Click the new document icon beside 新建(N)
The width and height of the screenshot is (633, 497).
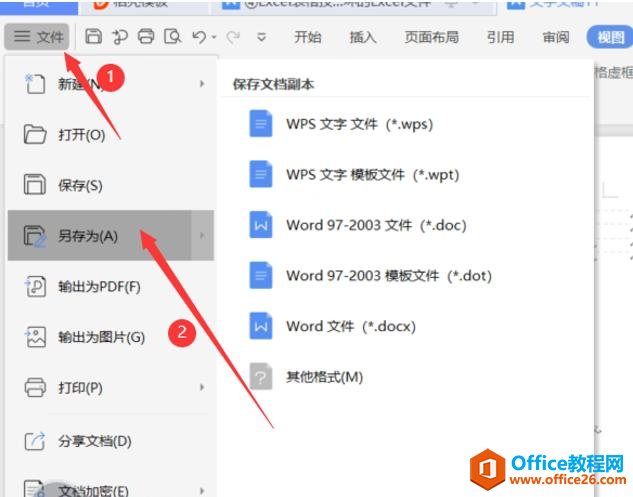pyautogui.click(x=35, y=84)
